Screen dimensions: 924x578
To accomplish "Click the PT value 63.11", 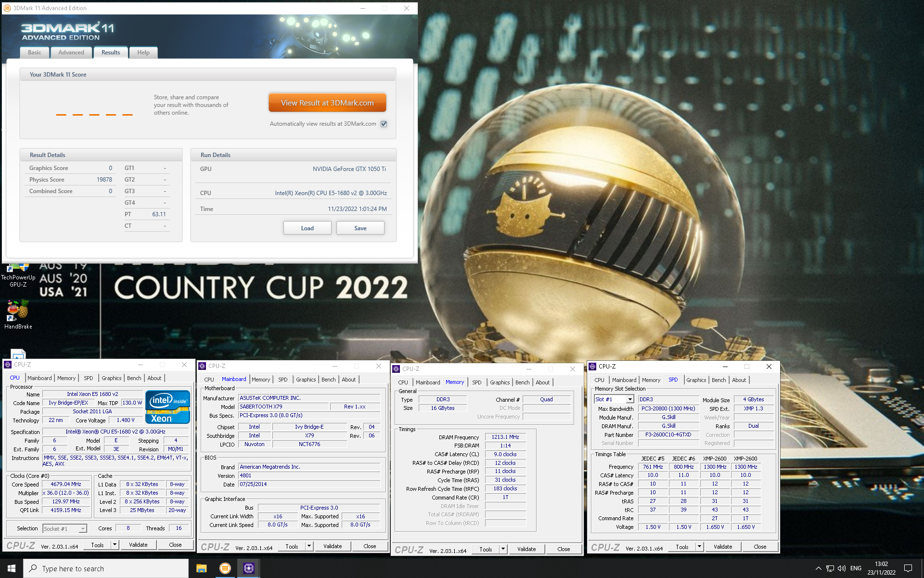I will click(159, 214).
